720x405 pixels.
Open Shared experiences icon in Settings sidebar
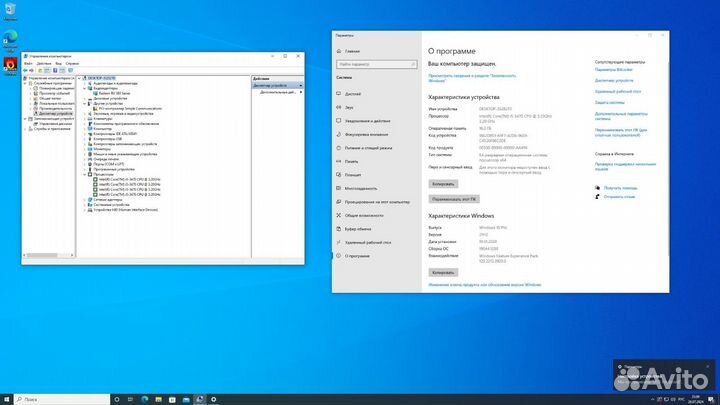click(x=338, y=215)
